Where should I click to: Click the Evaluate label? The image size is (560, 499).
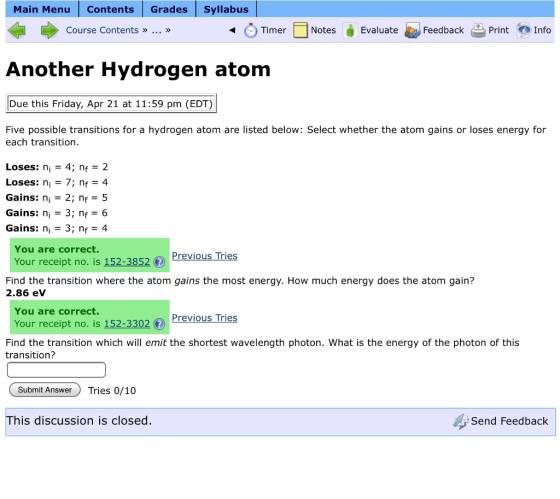379,30
